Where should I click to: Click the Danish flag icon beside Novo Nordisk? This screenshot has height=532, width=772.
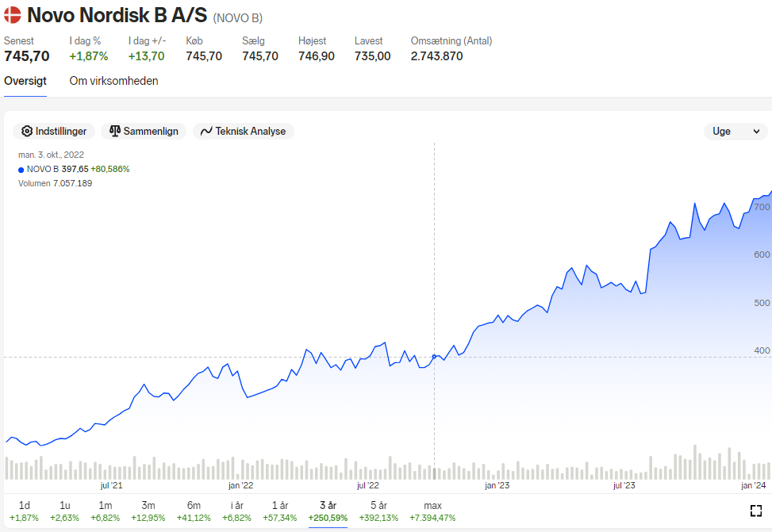click(13, 15)
